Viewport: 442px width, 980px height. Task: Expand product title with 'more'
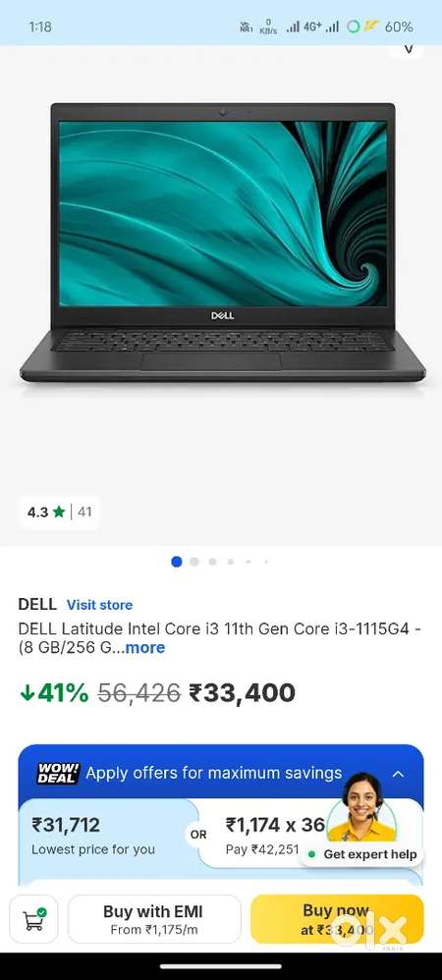pos(145,647)
